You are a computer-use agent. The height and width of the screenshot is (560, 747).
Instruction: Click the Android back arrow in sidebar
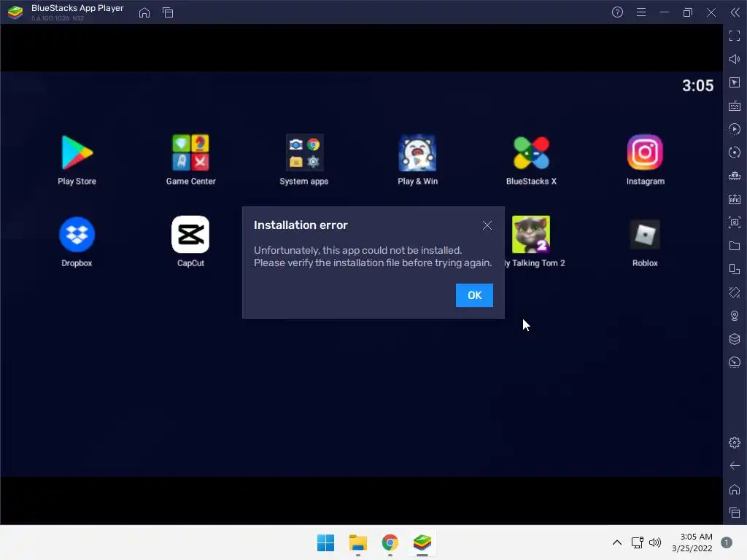coord(735,466)
